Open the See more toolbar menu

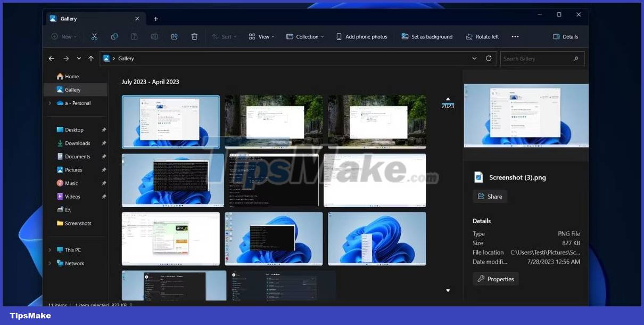pos(515,36)
